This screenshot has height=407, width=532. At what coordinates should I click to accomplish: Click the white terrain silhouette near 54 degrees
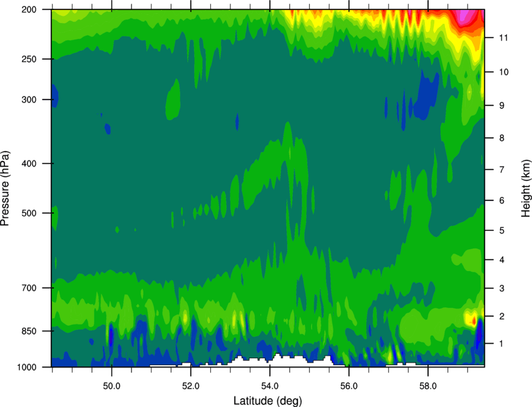pos(279,361)
